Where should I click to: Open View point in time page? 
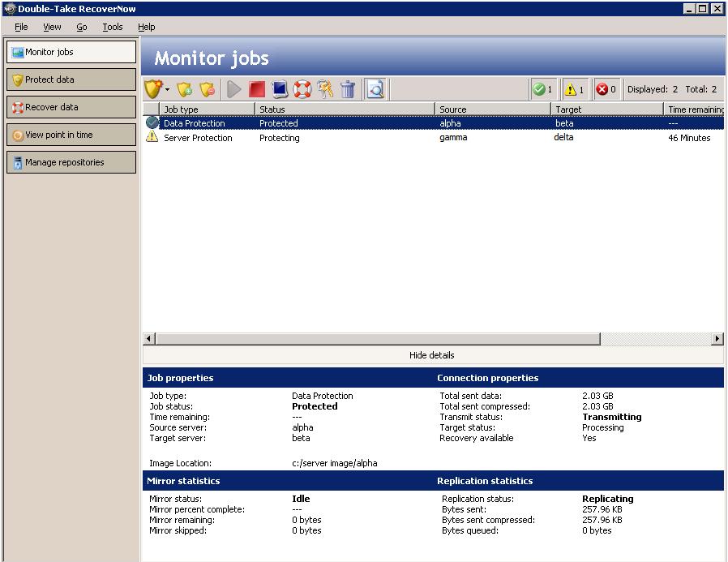(71, 135)
